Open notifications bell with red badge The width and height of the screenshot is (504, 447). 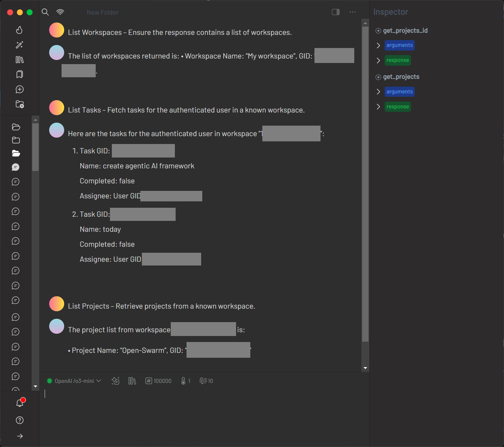pyautogui.click(x=20, y=403)
